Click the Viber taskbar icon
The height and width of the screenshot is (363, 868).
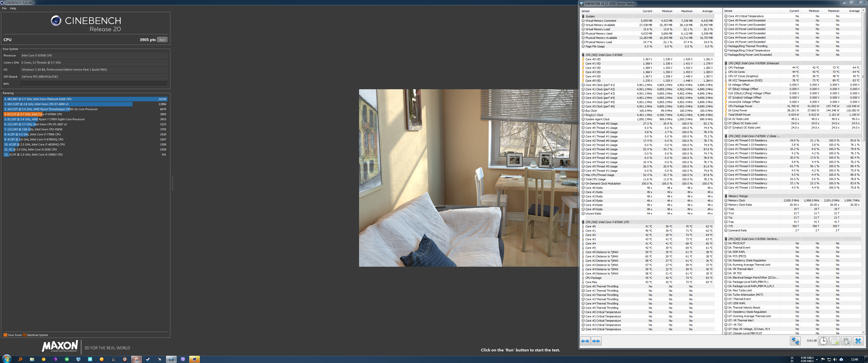183,359
